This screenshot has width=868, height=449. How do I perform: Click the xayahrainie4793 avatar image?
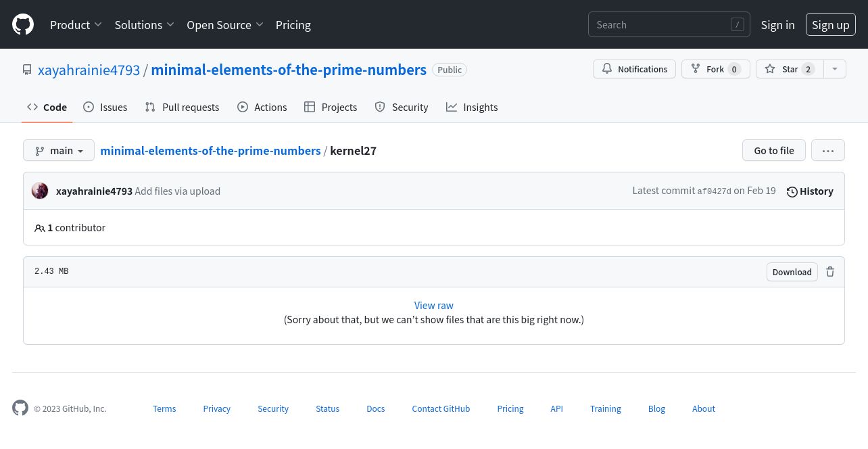[x=40, y=191]
